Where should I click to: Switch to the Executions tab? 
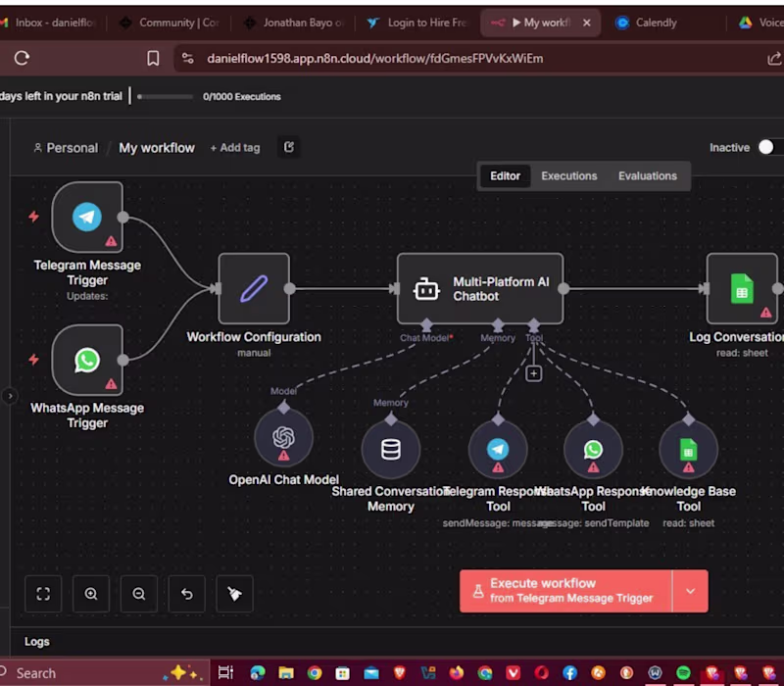(x=569, y=176)
